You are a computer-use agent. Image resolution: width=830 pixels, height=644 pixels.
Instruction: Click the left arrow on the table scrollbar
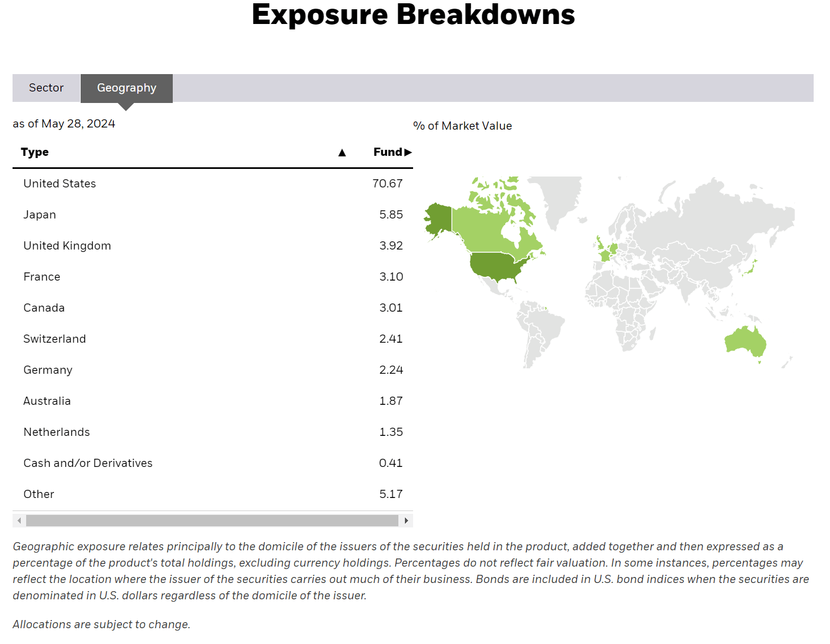click(x=19, y=520)
